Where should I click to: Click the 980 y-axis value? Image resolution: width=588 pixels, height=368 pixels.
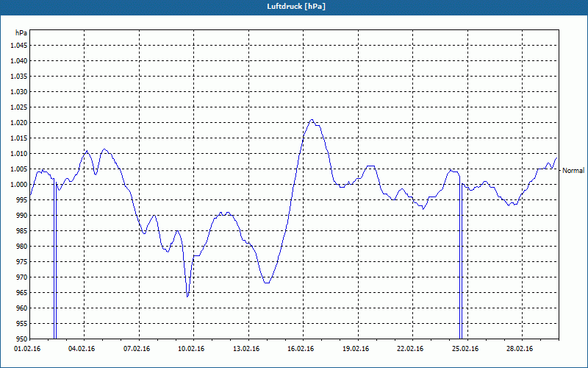coord(22,247)
